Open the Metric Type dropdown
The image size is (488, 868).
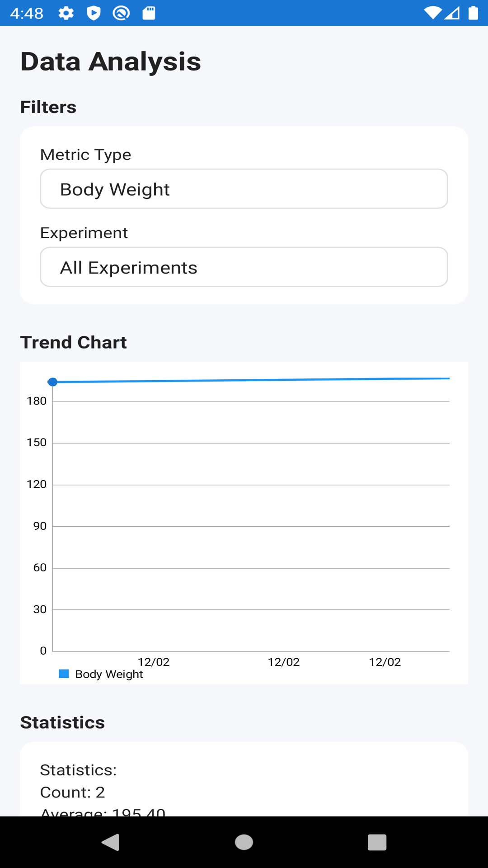(x=244, y=189)
